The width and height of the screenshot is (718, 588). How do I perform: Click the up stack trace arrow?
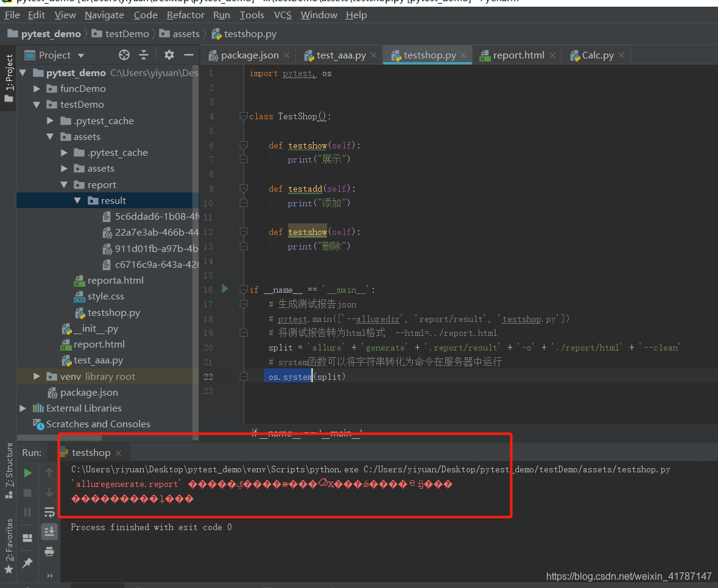(x=49, y=473)
